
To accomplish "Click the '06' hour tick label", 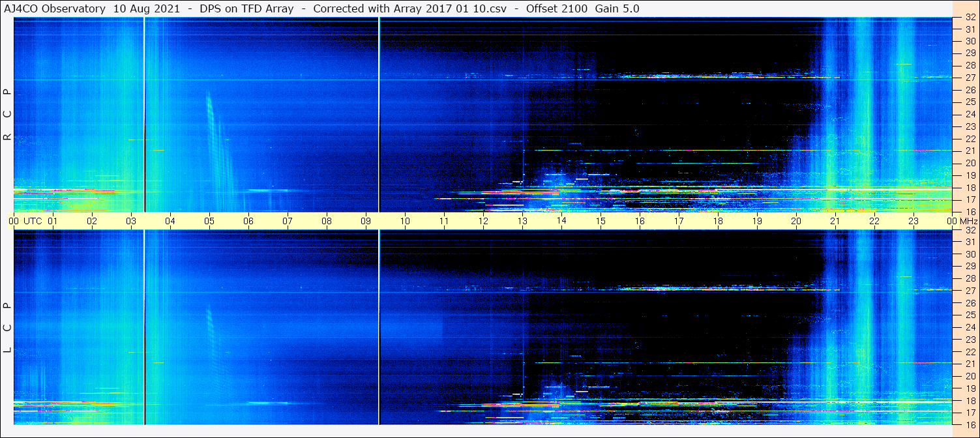I will point(248,221).
